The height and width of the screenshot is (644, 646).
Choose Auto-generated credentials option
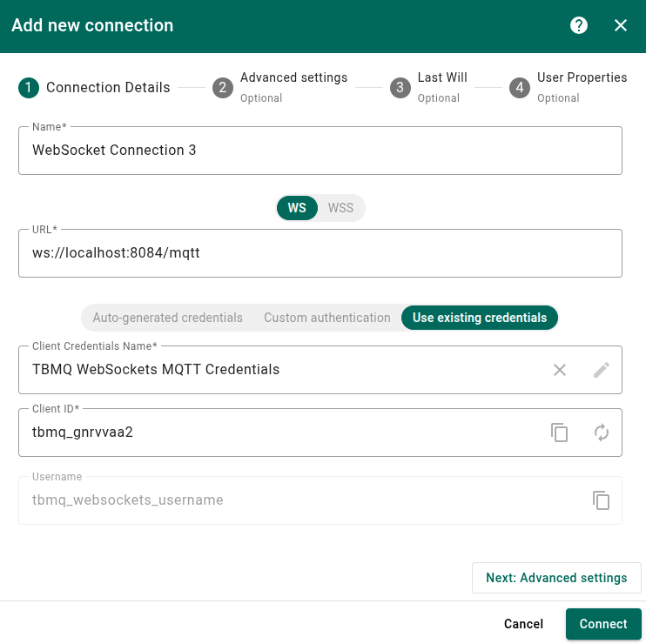coord(167,318)
